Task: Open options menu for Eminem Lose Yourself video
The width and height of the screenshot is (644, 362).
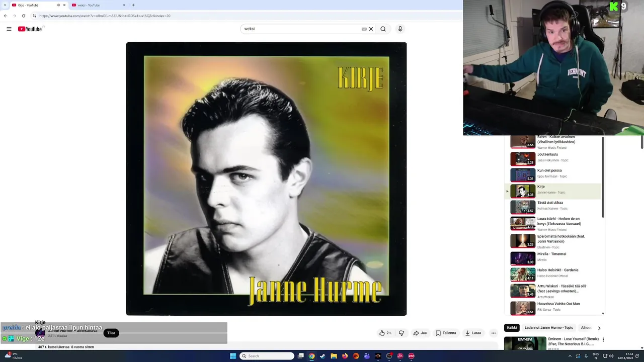Action: tap(603, 340)
